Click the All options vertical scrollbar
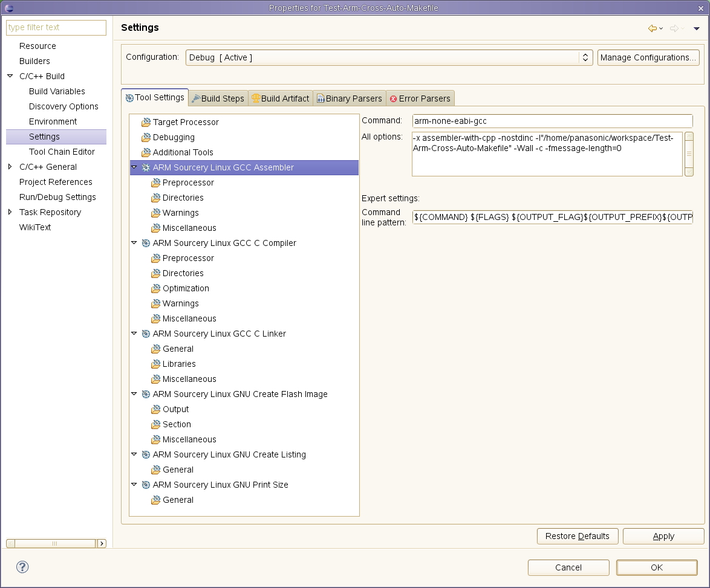Image resolution: width=710 pixels, height=588 pixels. point(689,153)
